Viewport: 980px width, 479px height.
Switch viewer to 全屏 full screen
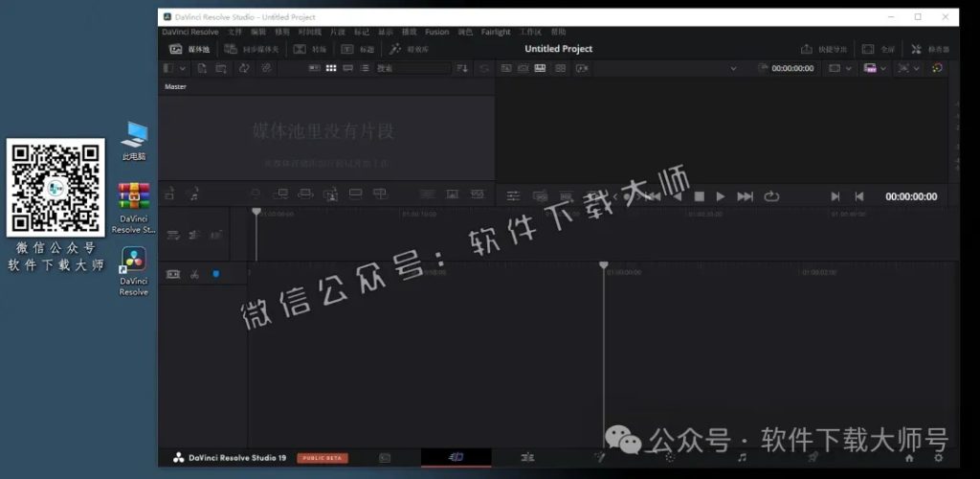(x=879, y=49)
